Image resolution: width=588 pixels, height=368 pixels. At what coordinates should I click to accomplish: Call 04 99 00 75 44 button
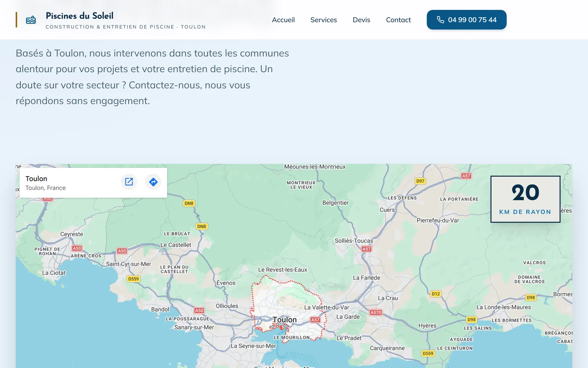point(466,20)
